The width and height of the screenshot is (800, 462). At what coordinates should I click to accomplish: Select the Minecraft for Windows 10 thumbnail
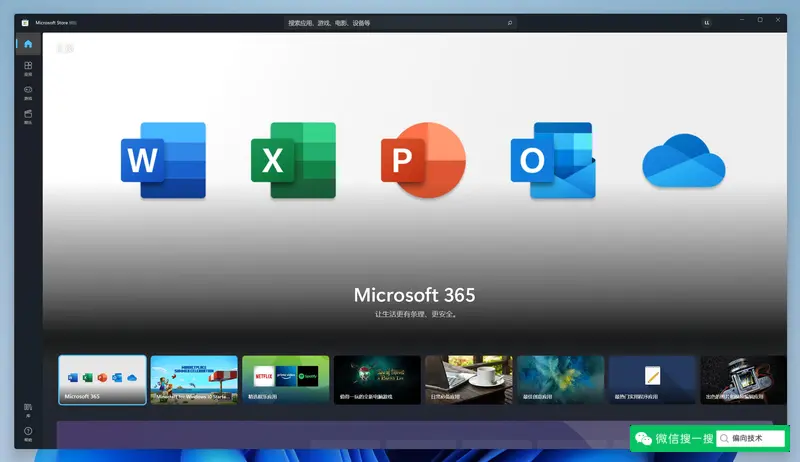pos(194,380)
